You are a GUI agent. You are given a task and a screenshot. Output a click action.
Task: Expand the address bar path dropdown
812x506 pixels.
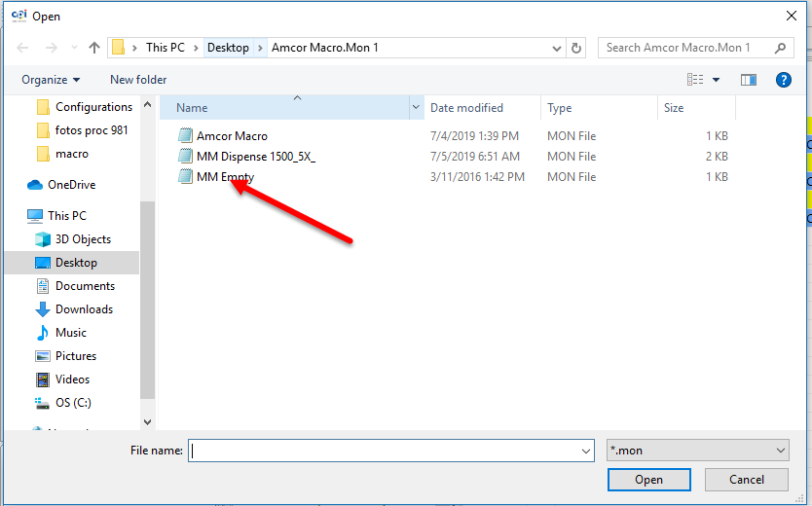pos(556,48)
